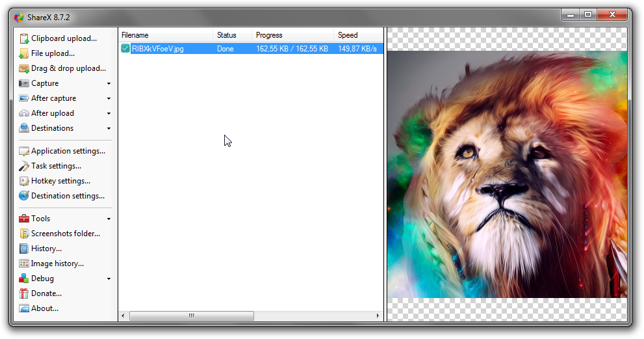Expand the After capture submenu arrow
This screenshot has height=339, width=644.
pos(109,98)
